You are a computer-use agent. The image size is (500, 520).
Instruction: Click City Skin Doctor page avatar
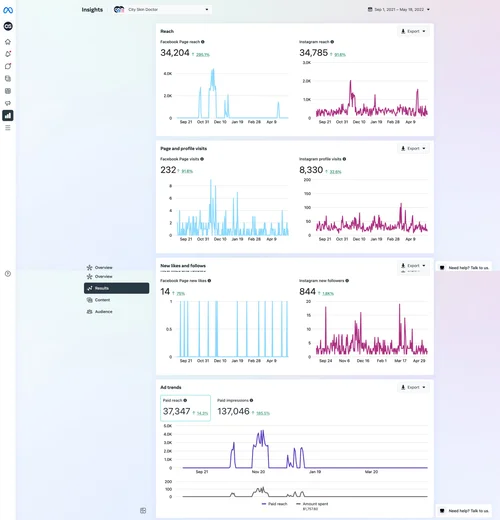click(119, 10)
